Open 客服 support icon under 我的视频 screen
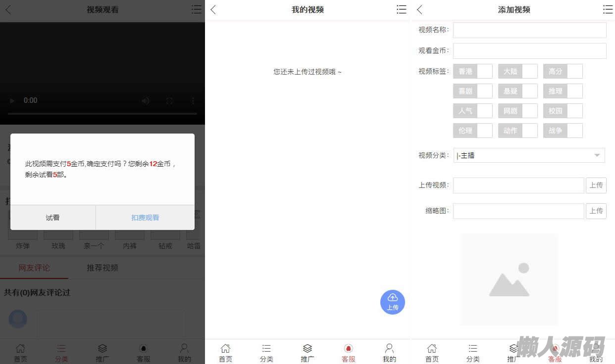Screen dimensions: 615x364 tap(348, 353)
